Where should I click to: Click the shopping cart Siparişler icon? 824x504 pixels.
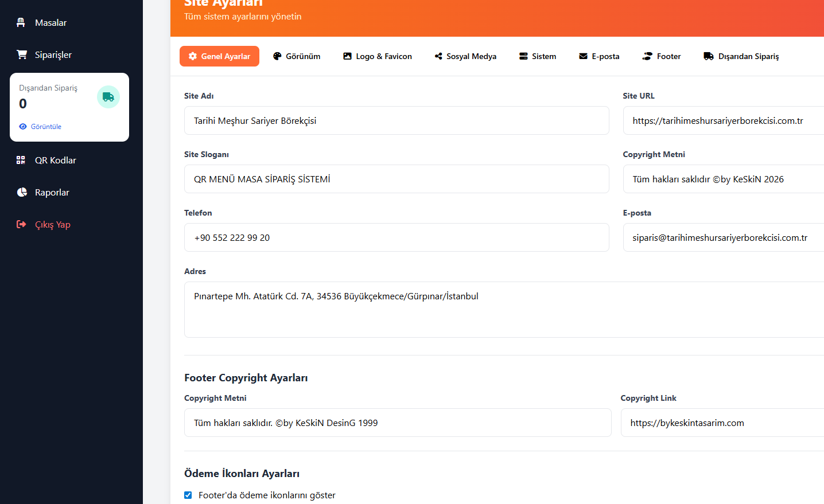point(22,54)
